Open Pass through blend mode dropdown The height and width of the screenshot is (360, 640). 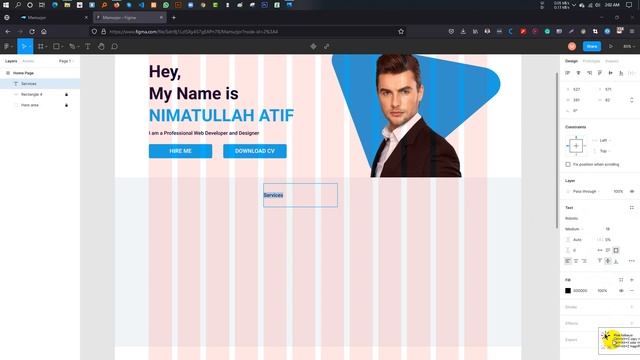pyautogui.click(x=585, y=191)
